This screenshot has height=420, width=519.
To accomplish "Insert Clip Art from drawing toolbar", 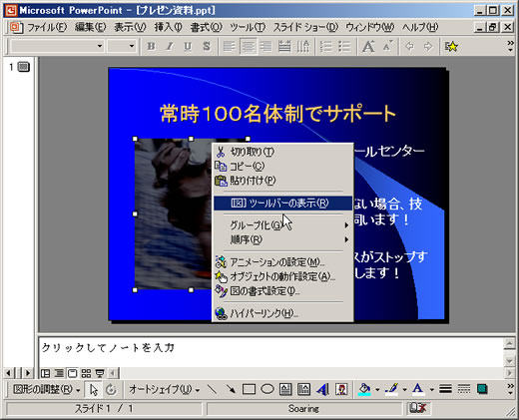I will (341, 389).
